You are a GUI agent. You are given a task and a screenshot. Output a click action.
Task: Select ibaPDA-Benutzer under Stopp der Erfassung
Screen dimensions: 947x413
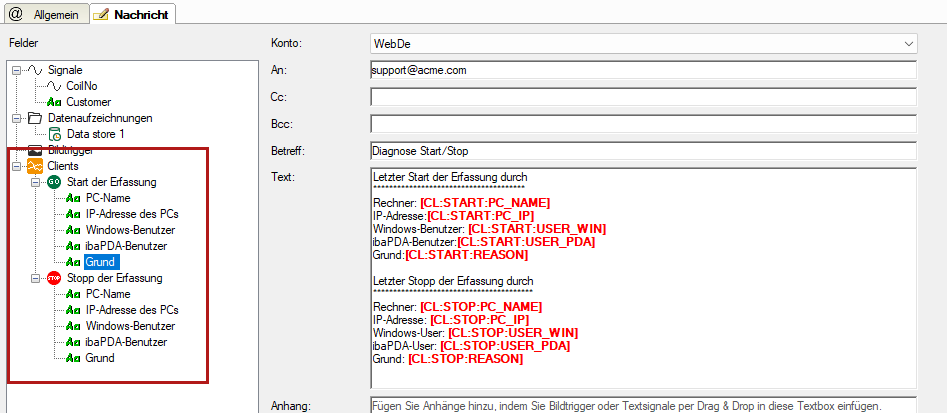coord(126,342)
